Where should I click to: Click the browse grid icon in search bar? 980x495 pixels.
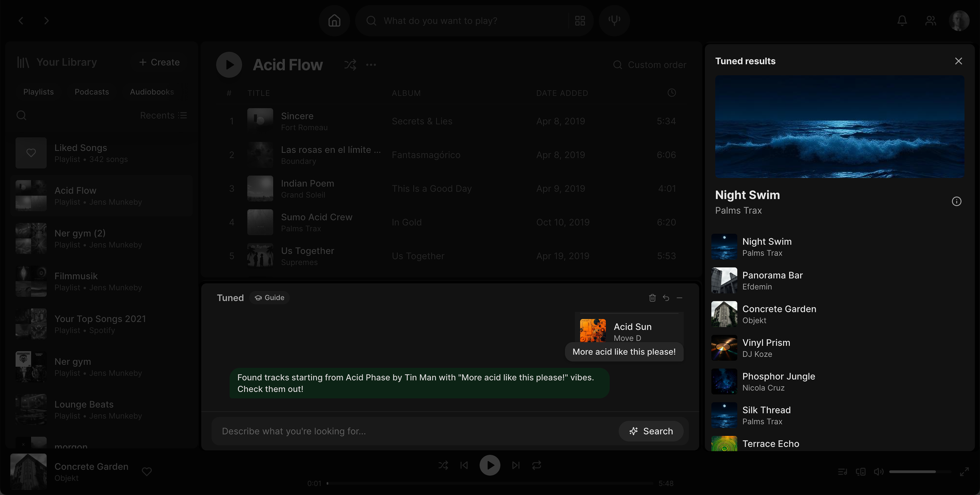point(580,21)
